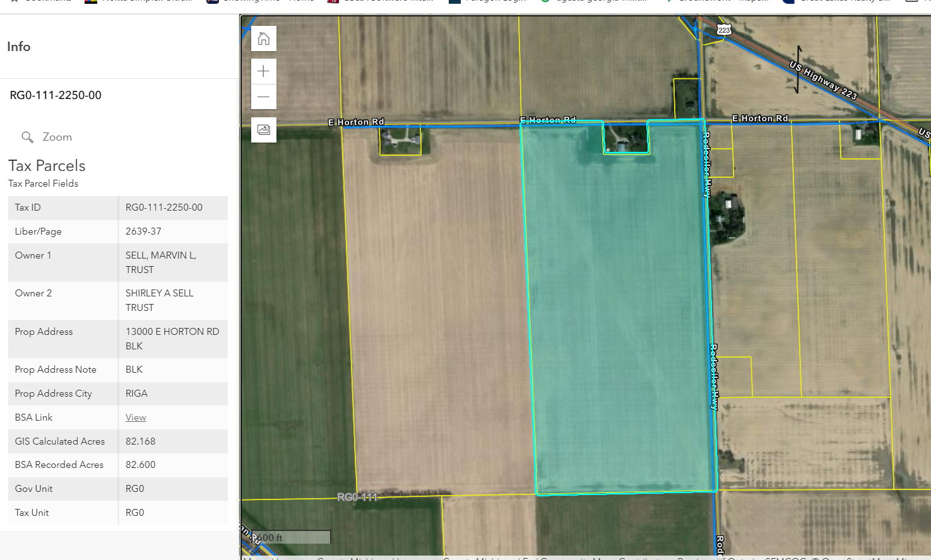Viewport: 931px width, 560px height.
Task: Click the US Highway 223 road label
Action: pyautogui.click(x=823, y=80)
